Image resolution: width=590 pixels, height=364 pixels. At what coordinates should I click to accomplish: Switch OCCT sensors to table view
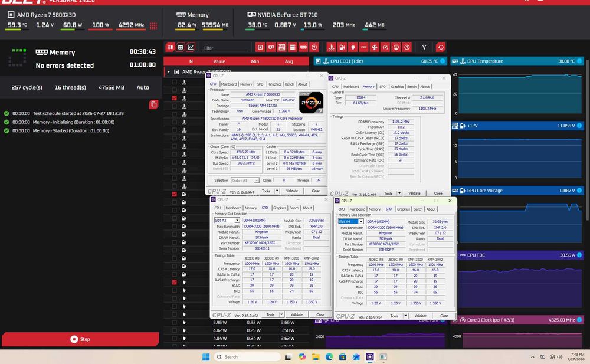point(181,47)
